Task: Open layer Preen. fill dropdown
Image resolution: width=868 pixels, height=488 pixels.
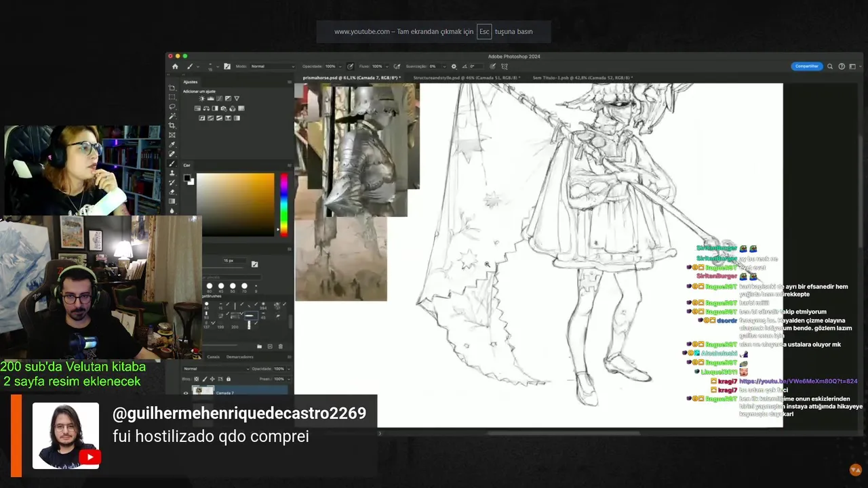Action: click(289, 379)
